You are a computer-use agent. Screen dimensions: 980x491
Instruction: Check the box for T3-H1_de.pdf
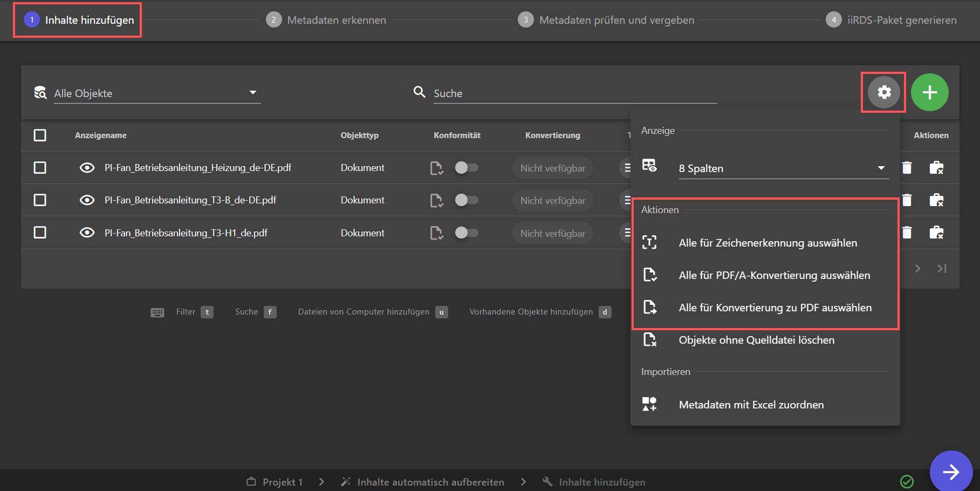coord(40,233)
